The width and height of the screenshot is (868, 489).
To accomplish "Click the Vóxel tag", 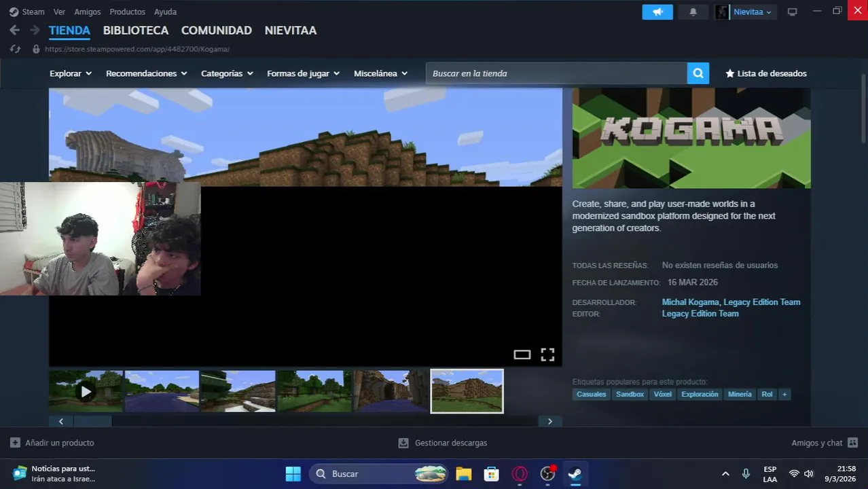I will [662, 394].
